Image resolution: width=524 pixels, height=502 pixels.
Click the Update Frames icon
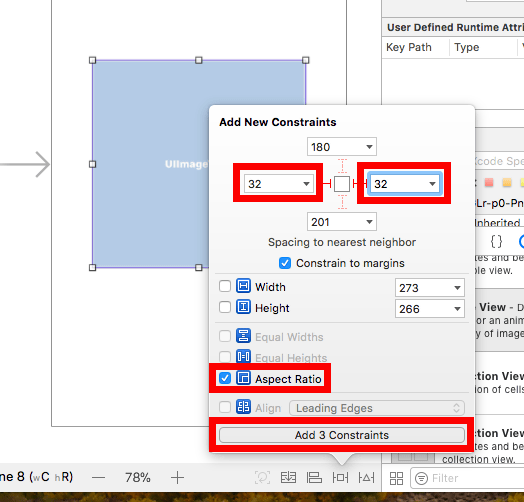(262, 478)
